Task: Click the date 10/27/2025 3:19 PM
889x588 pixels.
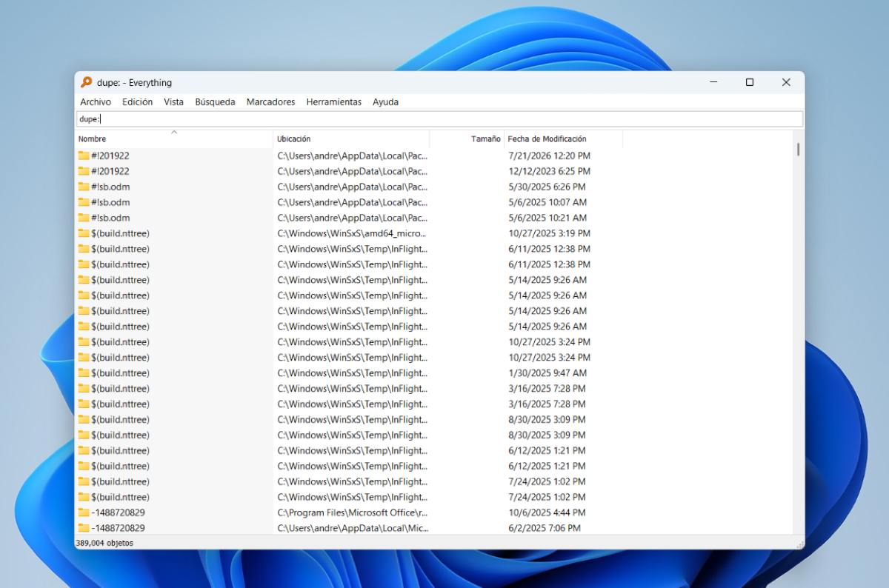Action: (549, 233)
